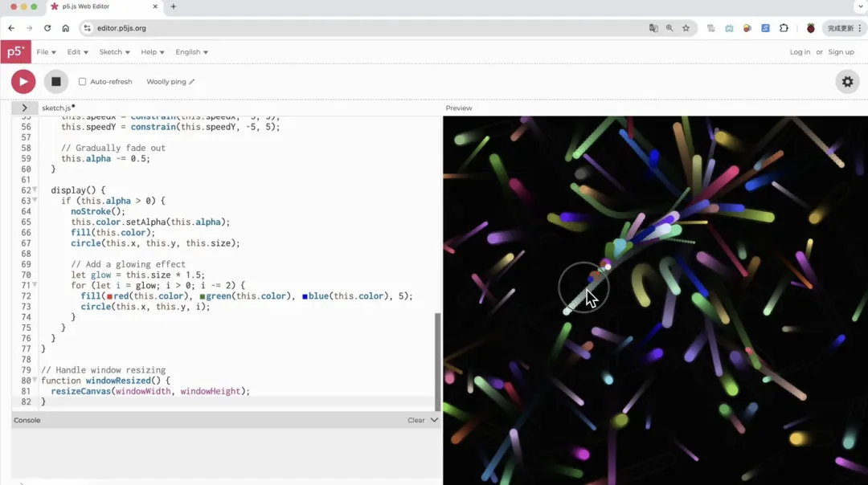Click the Stylus browser extension icon
Viewport: 868px width, 485px height.
[764, 27]
